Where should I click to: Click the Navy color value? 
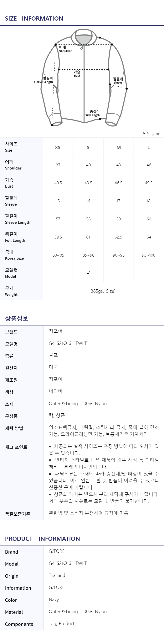tap(54, 600)
